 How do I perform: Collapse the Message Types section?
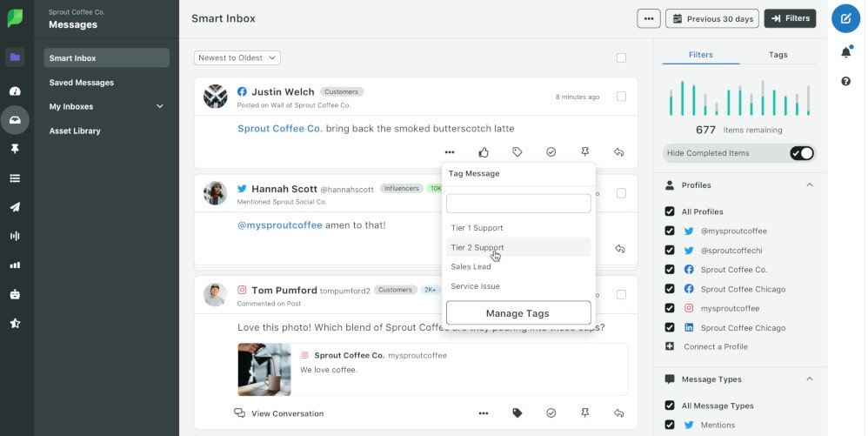(x=810, y=379)
